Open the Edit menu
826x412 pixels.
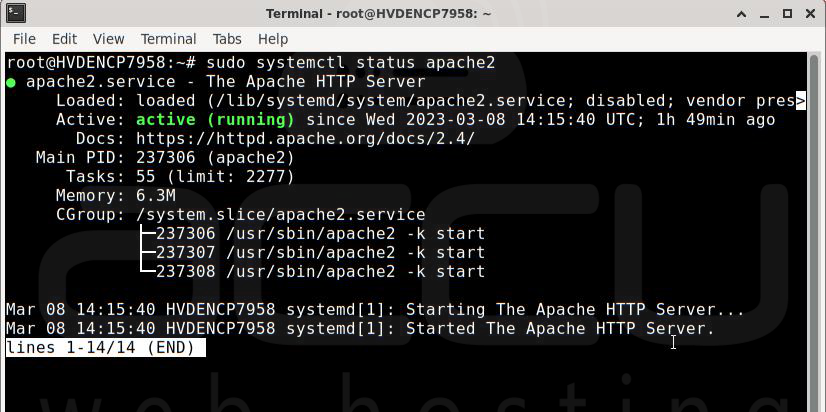pyautogui.click(x=64, y=39)
